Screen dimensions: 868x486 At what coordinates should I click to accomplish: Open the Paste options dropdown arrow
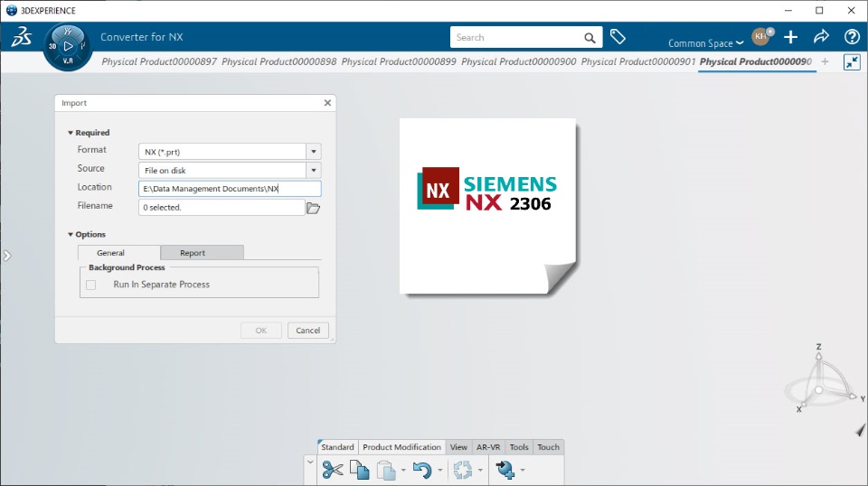(403, 471)
